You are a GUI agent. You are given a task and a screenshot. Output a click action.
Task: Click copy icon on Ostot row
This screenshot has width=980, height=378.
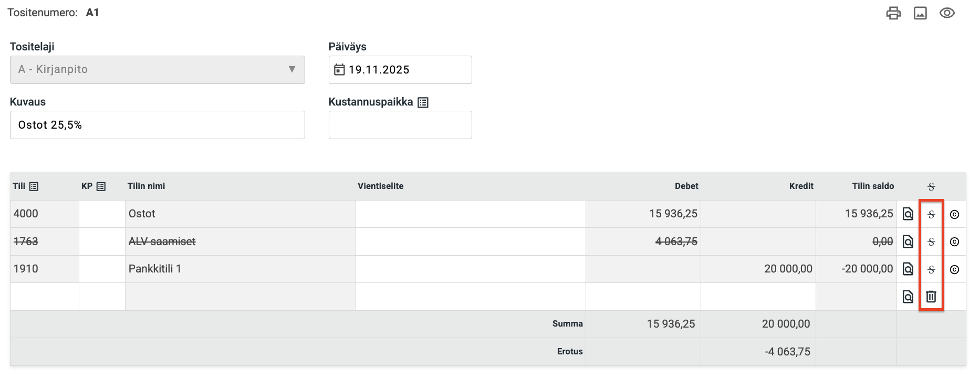[x=955, y=214]
